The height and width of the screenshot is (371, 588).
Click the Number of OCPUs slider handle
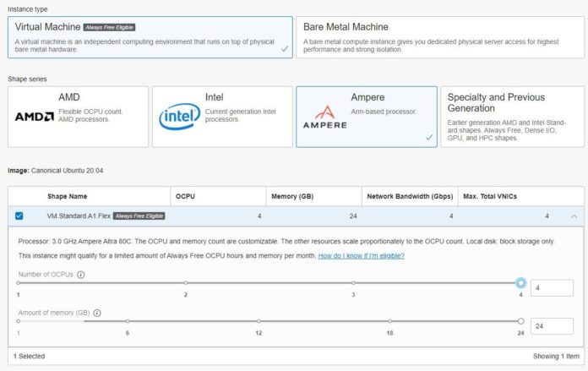(520, 283)
